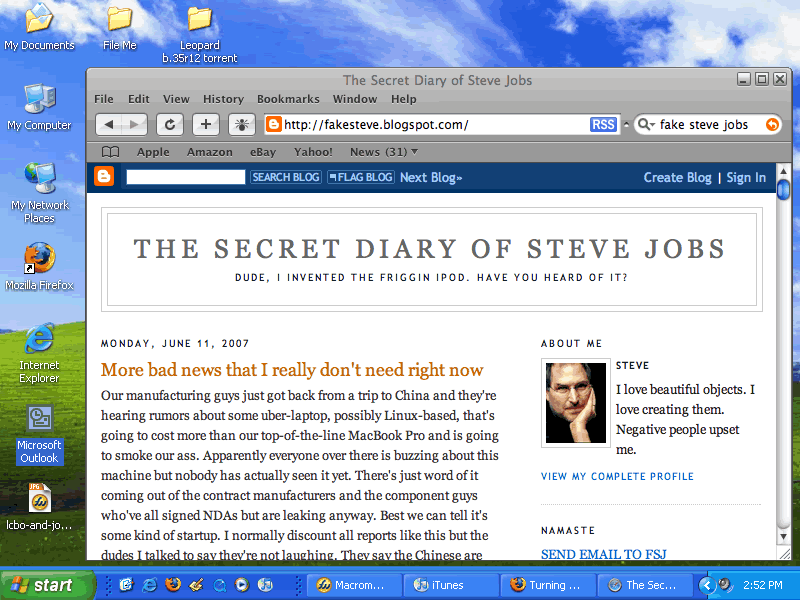Go back with the left arrow button
The image size is (800, 600).
tap(109, 124)
